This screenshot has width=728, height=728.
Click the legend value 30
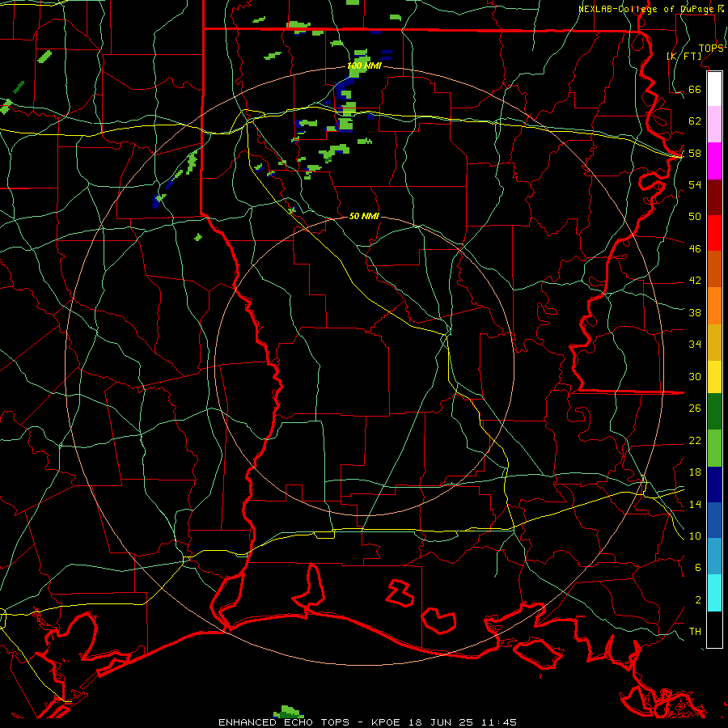pos(695,376)
